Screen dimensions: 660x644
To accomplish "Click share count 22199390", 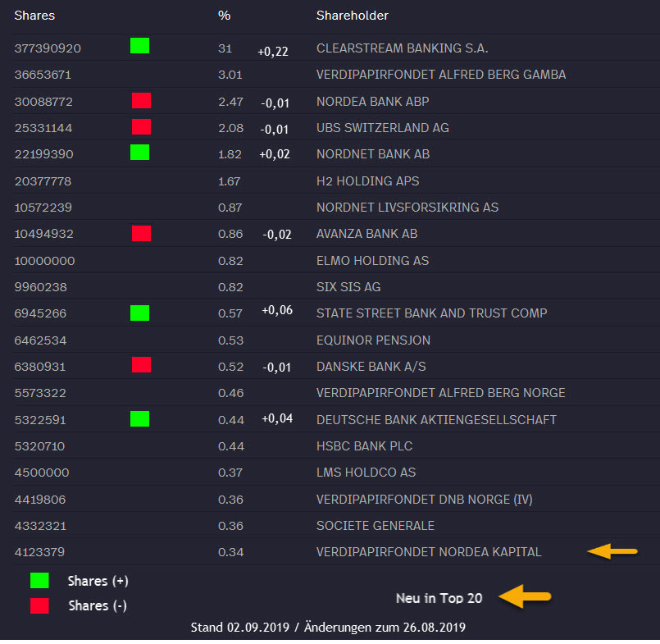I will (43, 154).
